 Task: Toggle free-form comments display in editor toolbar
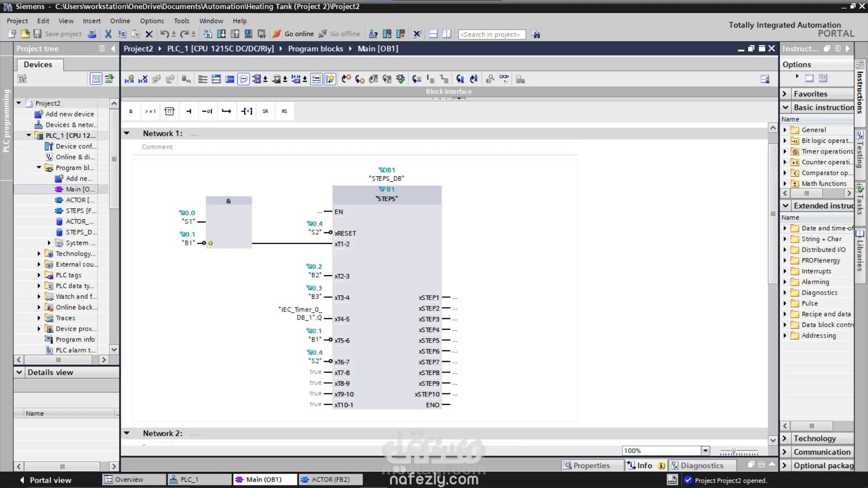[243, 80]
